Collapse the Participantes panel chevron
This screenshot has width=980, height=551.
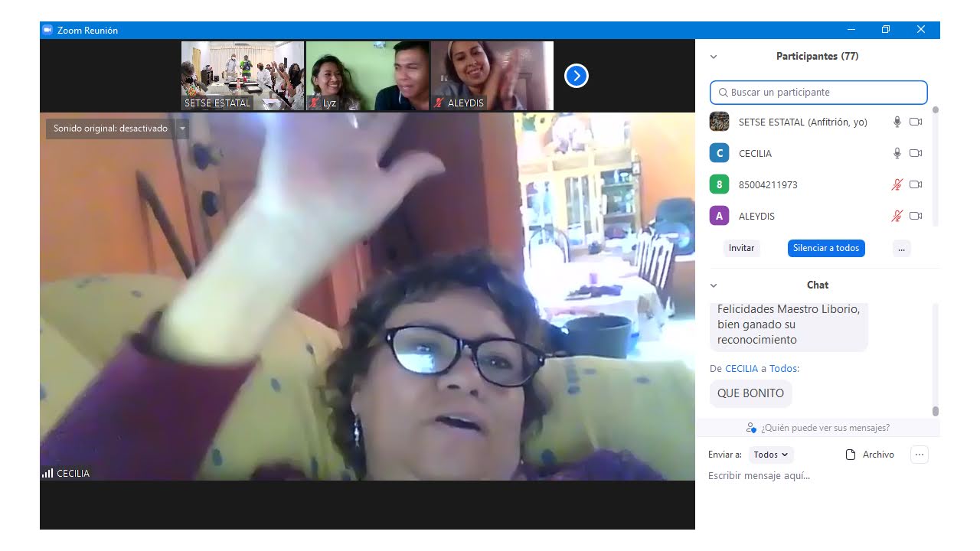coord(714,57)
